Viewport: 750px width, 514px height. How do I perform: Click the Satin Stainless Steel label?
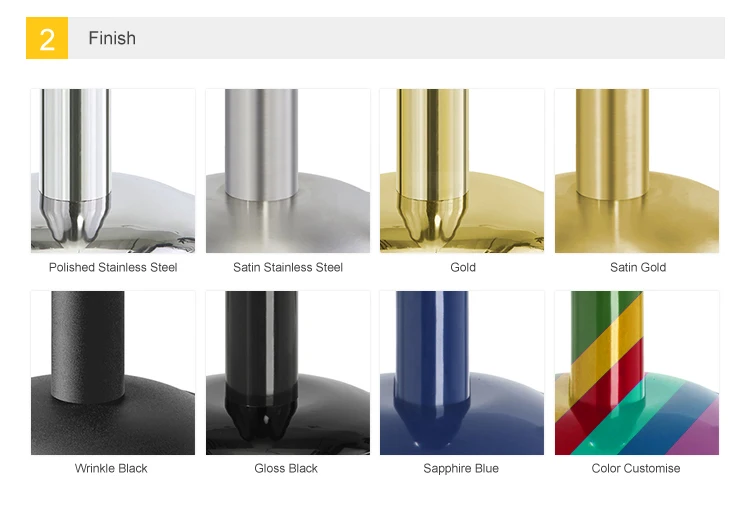click(288, 267)
